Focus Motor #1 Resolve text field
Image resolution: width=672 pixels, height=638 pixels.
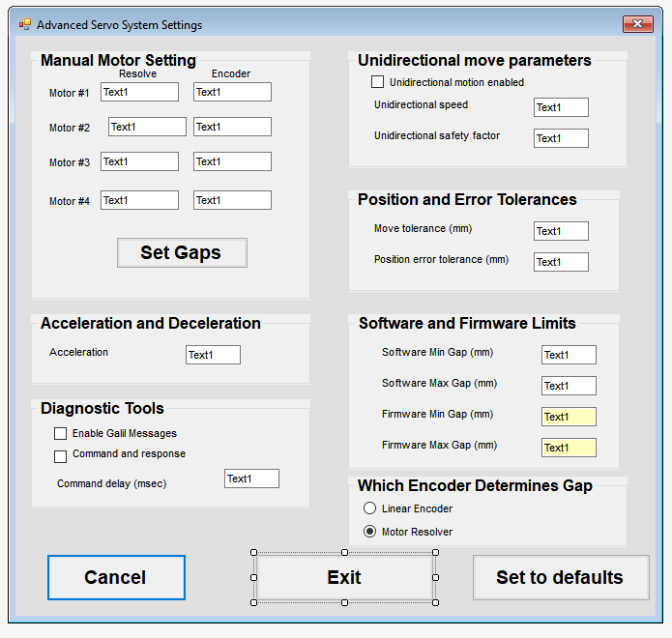pyautogui.click(x=139, y=92)
